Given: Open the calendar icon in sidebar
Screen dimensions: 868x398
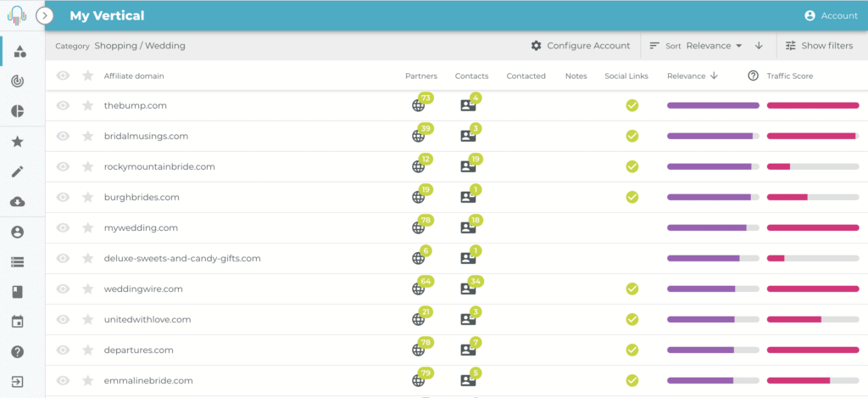Looking at the screenshot, I should point(17,322).
